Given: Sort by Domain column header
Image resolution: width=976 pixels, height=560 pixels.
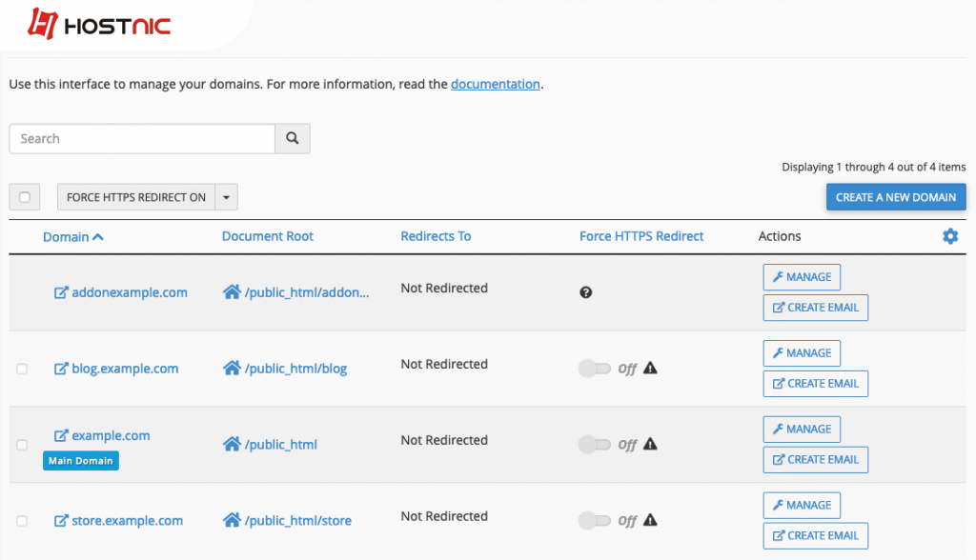Looking at the screenshot, I should coord(66,237).
